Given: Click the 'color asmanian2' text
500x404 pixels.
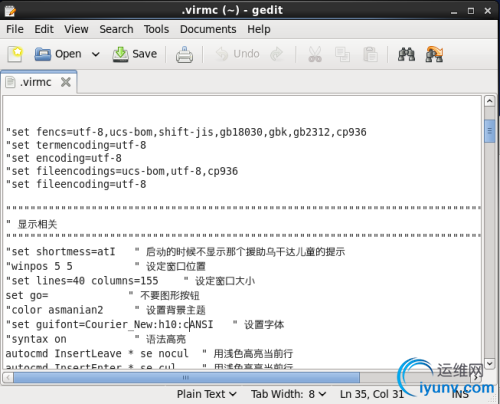Looking at the screenshot, I should (x=55, y=310).
